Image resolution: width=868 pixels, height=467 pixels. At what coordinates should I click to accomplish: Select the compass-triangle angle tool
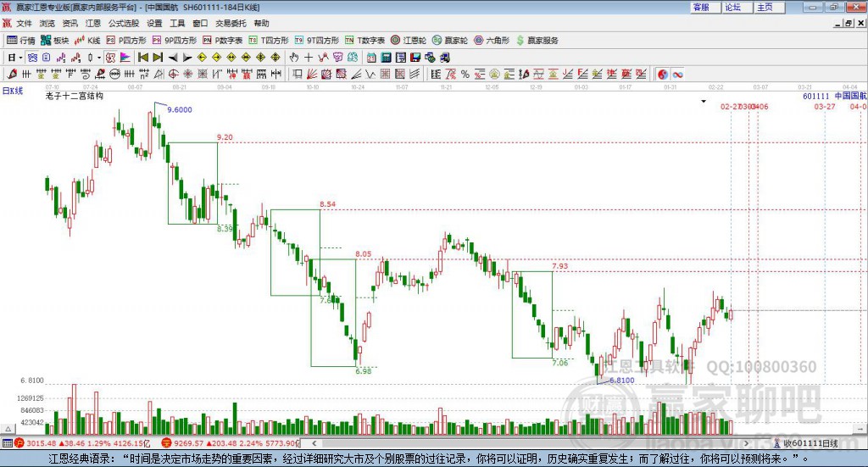tap(159, 74)
